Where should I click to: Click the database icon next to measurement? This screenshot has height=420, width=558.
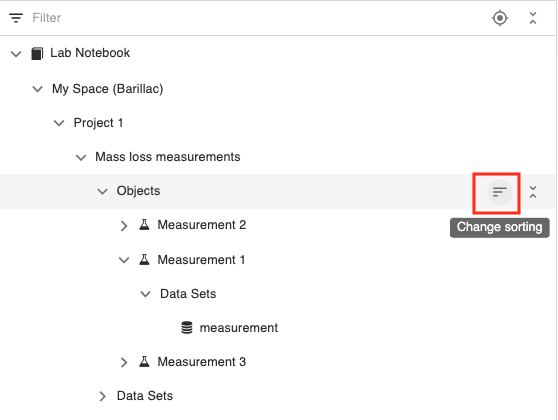(187, 327)
